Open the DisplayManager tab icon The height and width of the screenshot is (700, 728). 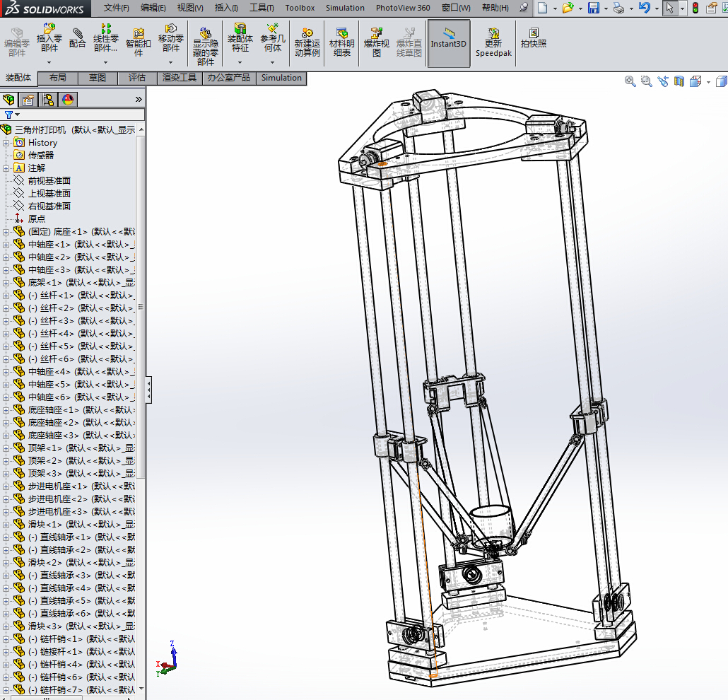tap(68, 100)
